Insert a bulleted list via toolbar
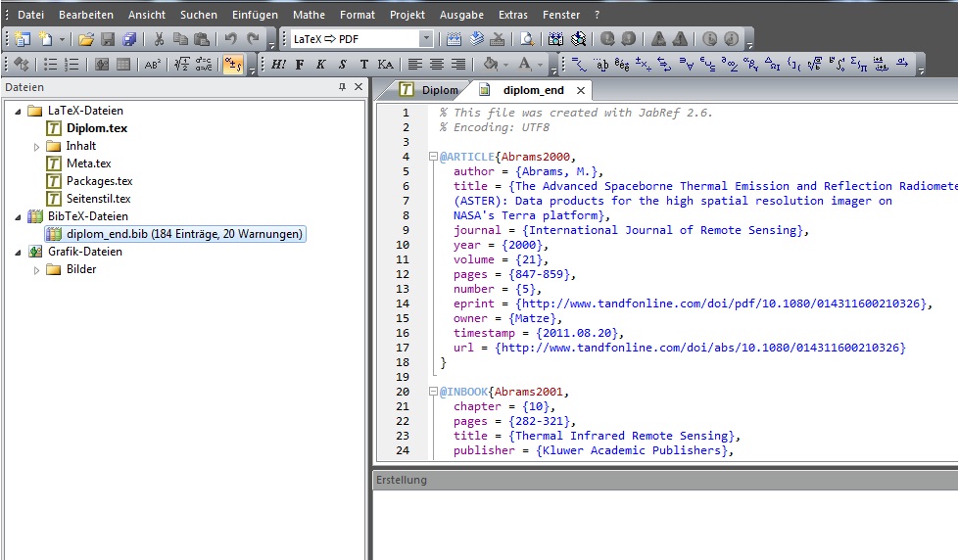 [50, 65]
